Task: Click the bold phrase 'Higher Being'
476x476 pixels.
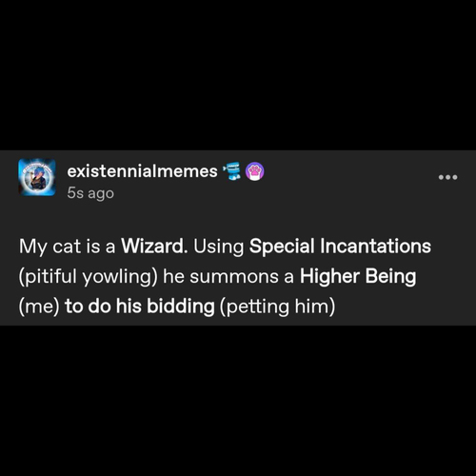Action: [x=358, y=276]
